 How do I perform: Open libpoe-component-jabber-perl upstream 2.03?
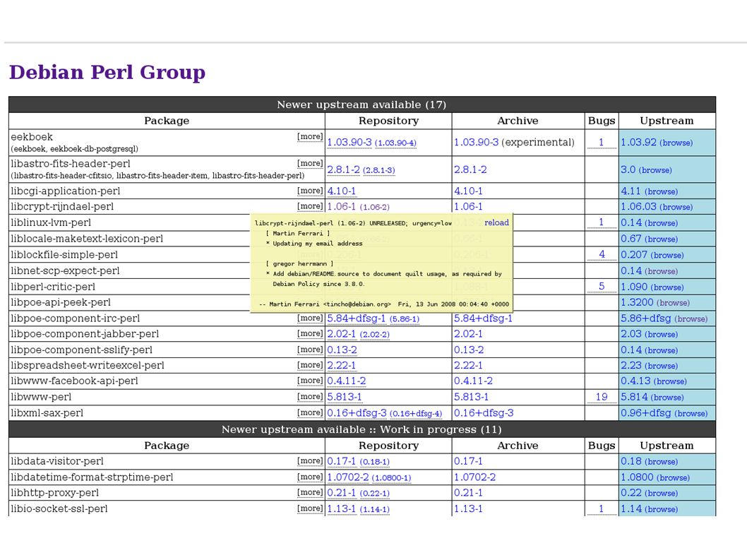(631, 334)
